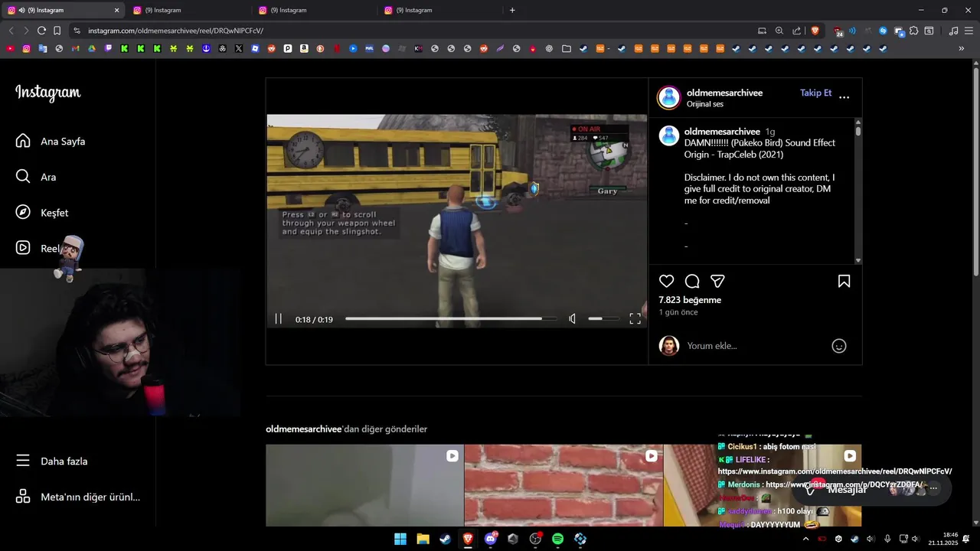Open Spotify from the taskbar
Viewport: 980px width, 551px height.
(557, 539)
